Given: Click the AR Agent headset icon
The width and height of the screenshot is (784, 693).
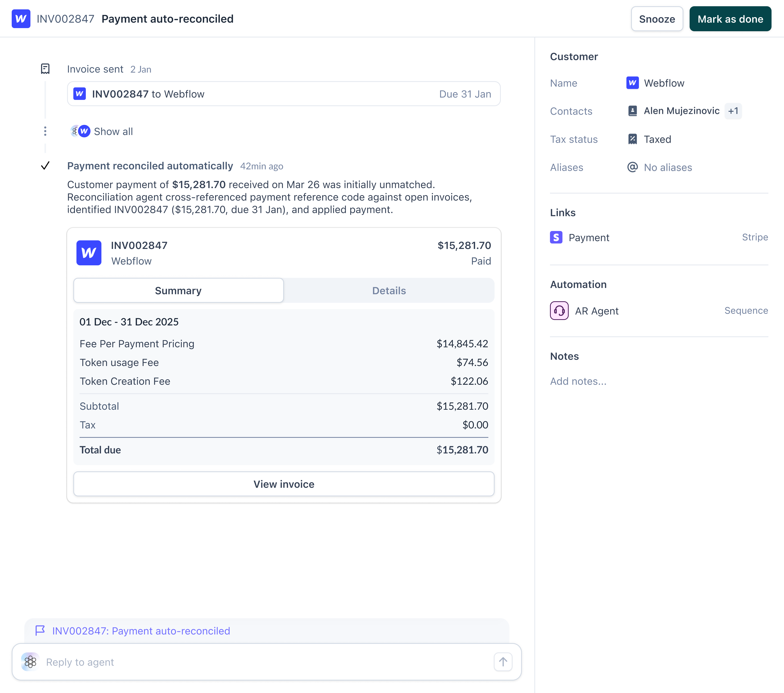Looking at the screenshot, I should [x=559, y=311].
